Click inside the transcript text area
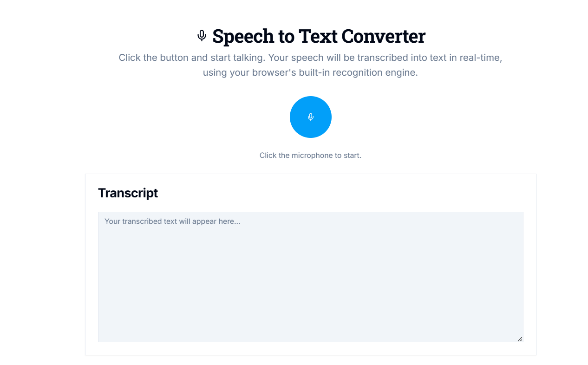 tap(310, 277)
